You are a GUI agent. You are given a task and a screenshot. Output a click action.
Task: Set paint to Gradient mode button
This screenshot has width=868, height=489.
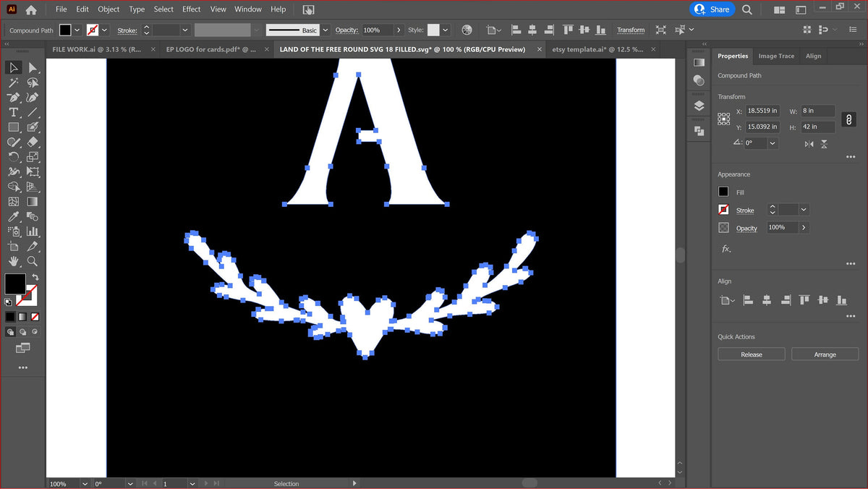pos(22,317)
